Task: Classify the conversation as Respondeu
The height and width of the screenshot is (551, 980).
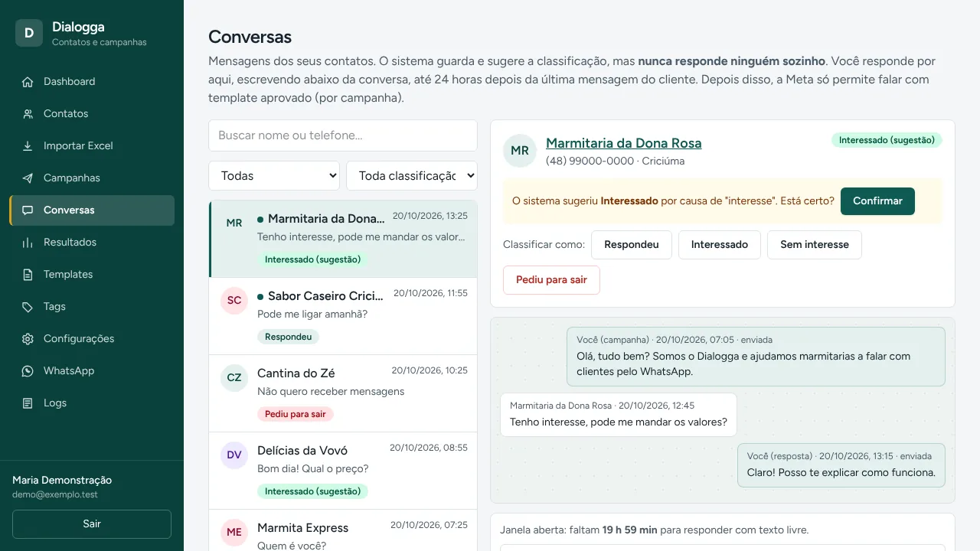Action: [x=632, y=245]
